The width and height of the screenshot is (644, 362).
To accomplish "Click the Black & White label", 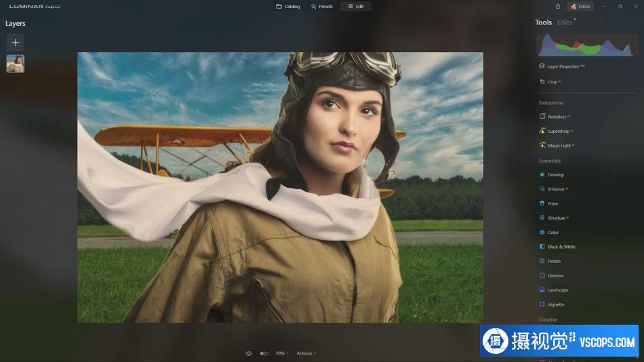I will pos(561,247).
